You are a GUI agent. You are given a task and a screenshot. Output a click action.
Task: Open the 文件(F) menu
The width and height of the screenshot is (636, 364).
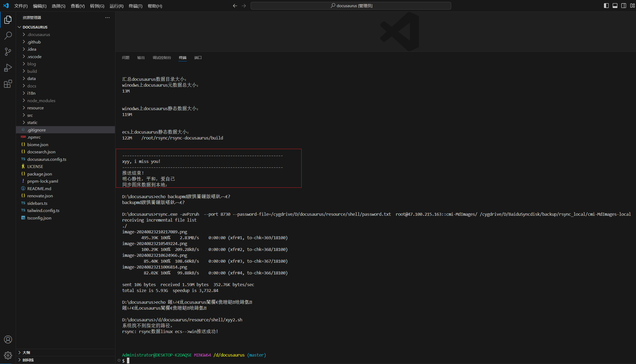click(21, 6)
